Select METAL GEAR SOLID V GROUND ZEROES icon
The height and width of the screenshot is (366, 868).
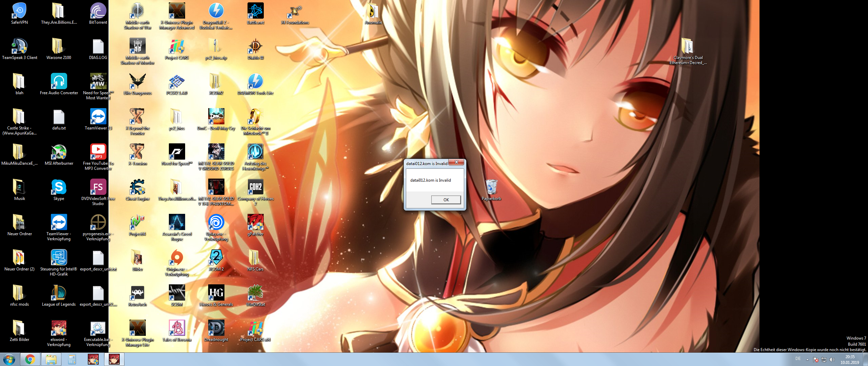pos(216,157)
